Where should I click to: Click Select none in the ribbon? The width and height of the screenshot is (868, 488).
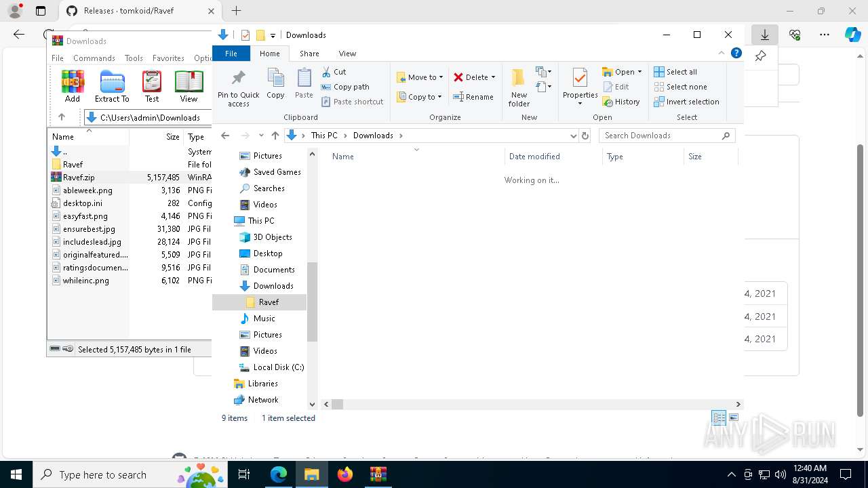click(680, 87)
